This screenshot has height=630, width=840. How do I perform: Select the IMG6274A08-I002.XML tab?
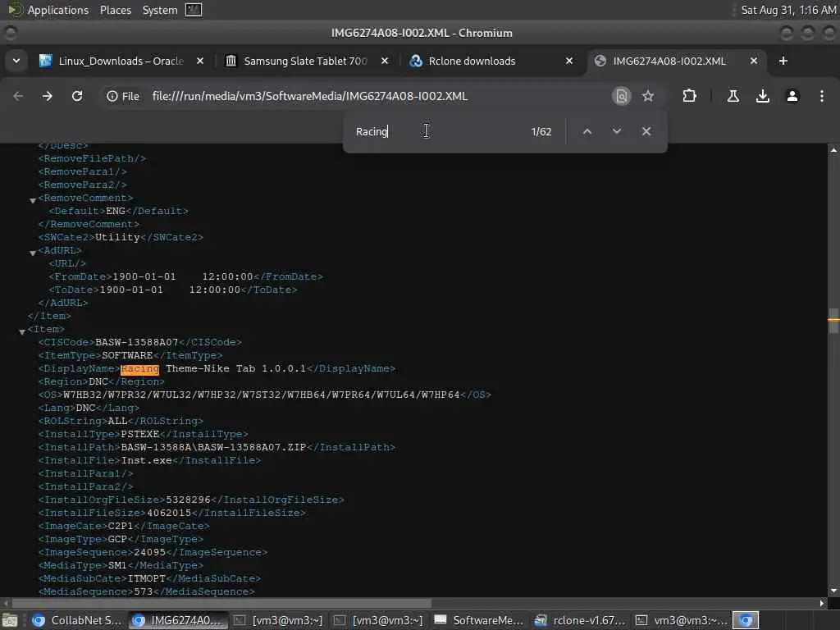click(669, 61)
